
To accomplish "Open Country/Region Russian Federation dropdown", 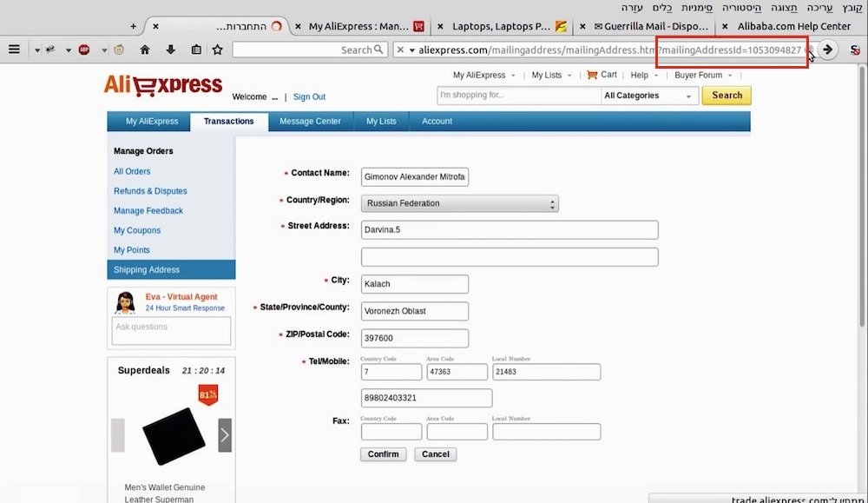I will coord(459,203).
